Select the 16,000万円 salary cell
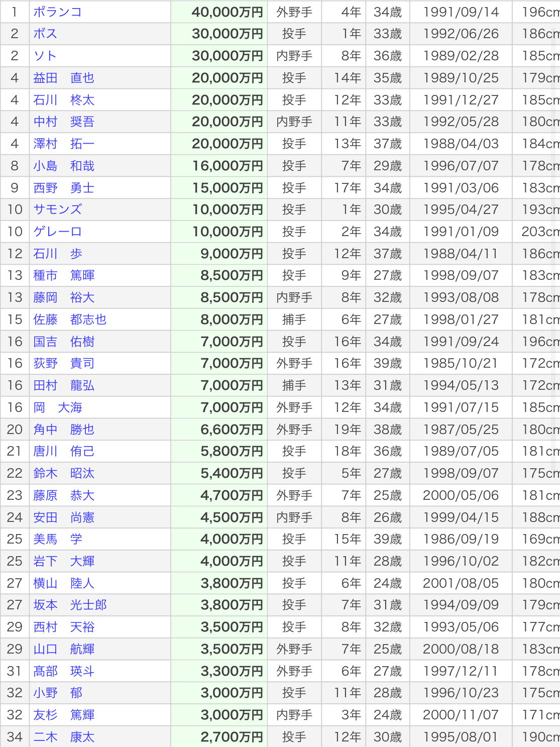The height and width of the screenshot is (747, 560). tap(227, 166)
